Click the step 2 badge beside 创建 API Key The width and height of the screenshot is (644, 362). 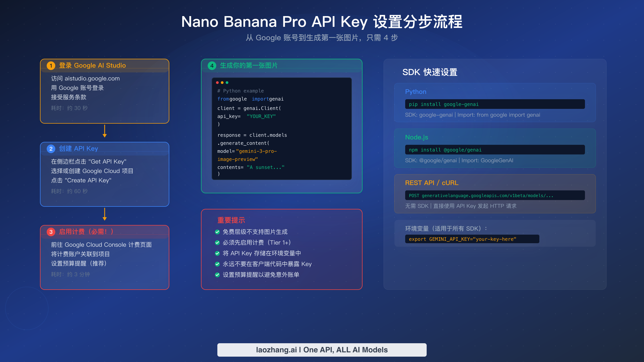tap(51, 149)
